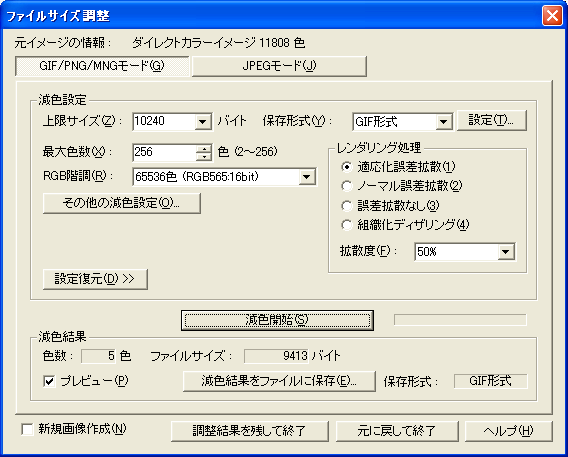Screen dimensions: 568x457
Task: Click inside the 最大色数 input field
Action: pos(164,152)
